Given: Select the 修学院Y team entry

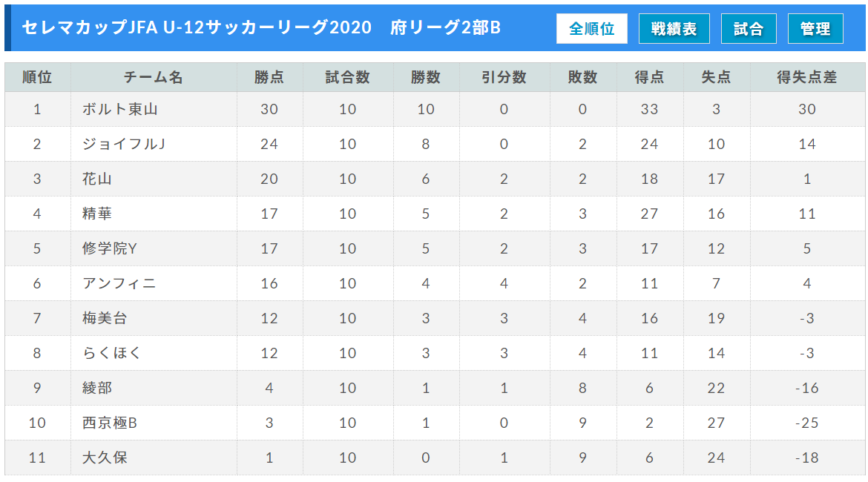Looking at the screenshot, I should tap(110, 249).
